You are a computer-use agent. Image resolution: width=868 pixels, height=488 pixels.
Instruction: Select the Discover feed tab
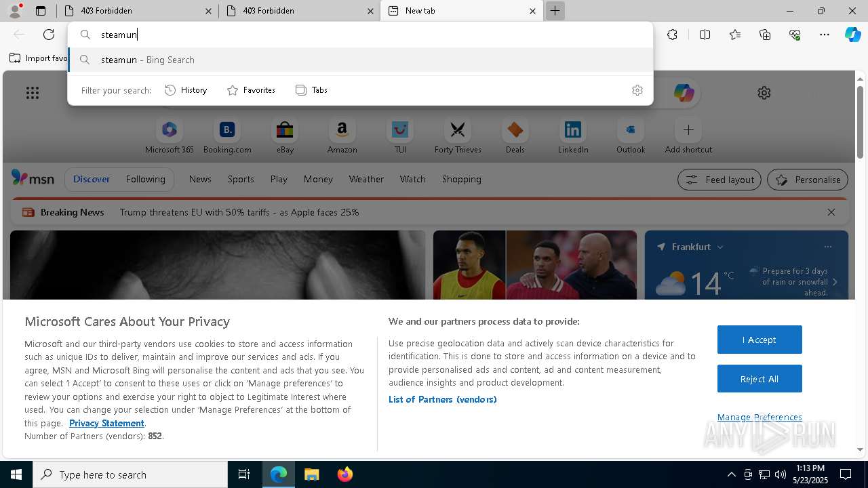click(92, 180)
